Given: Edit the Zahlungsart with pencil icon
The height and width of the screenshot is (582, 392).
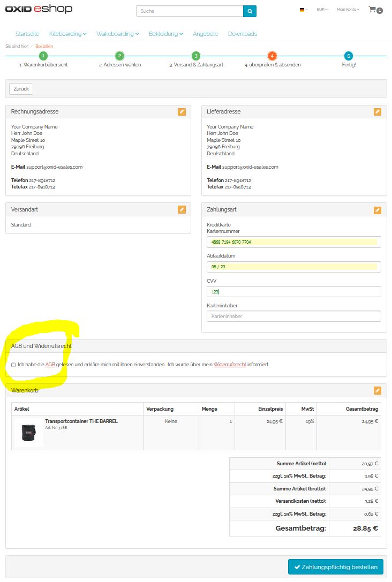Looking at the screenshot, I should coord(378,210).
